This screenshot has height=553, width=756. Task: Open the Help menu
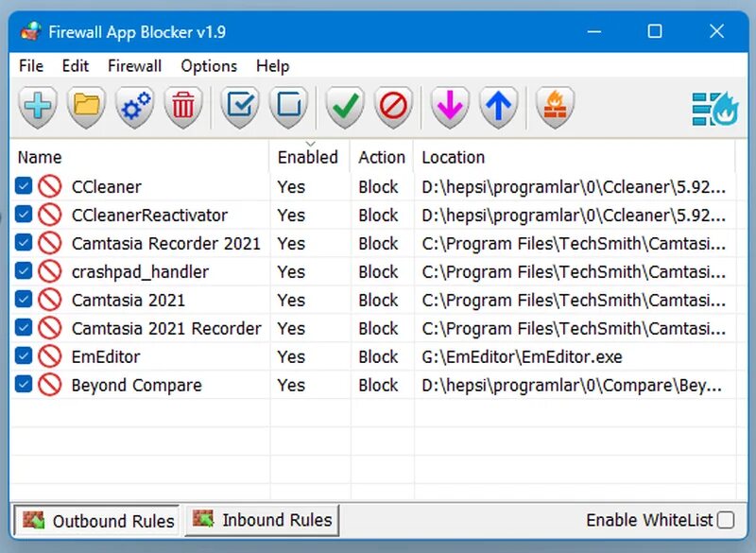pos(272,65)
